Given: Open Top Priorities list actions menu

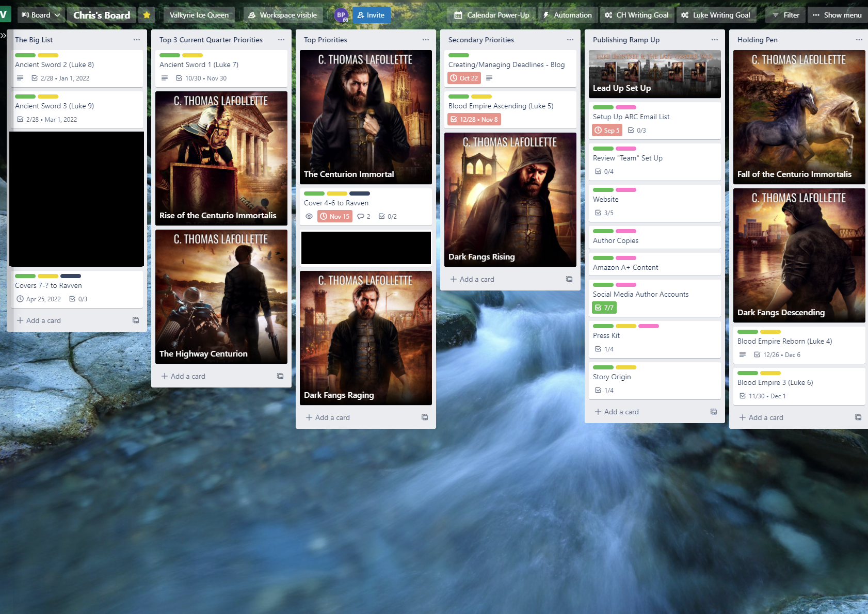Looking at the screenshot, I should pos(426,40).
